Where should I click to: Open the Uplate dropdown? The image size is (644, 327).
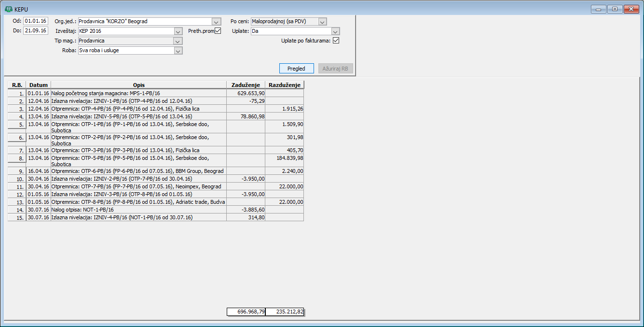pyautogui.click(x=335, y=31)
